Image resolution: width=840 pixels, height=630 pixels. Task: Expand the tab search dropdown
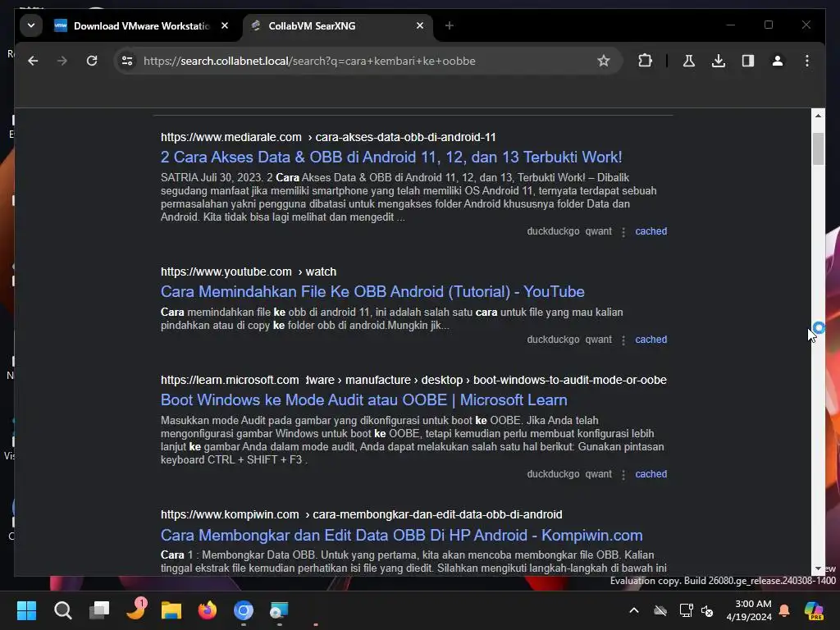[x=31, y=25]
